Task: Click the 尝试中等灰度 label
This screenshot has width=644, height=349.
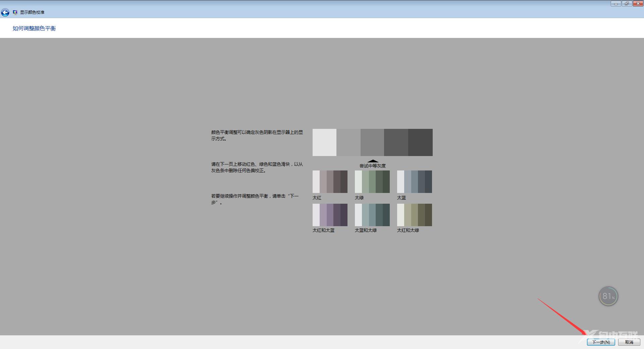Action: pyautogui.click(x=373, y=166)
